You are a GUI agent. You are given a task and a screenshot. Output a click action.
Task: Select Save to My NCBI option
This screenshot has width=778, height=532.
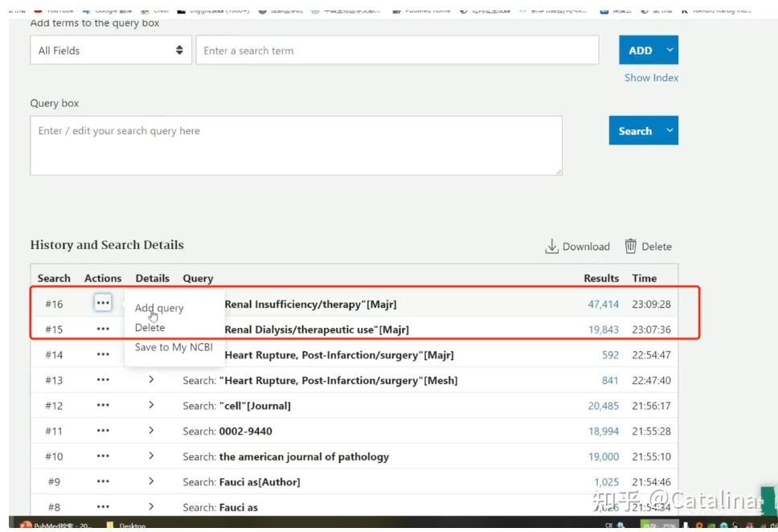click(174, 347)
